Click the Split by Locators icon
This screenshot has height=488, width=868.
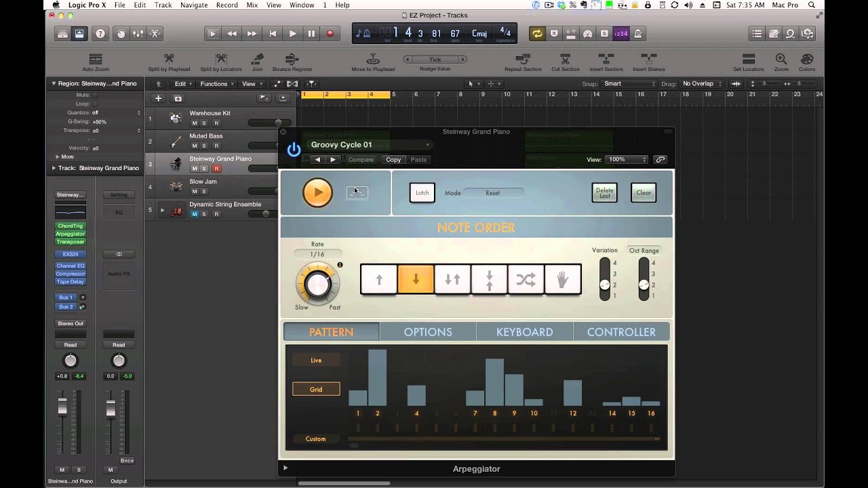point(221,60)
